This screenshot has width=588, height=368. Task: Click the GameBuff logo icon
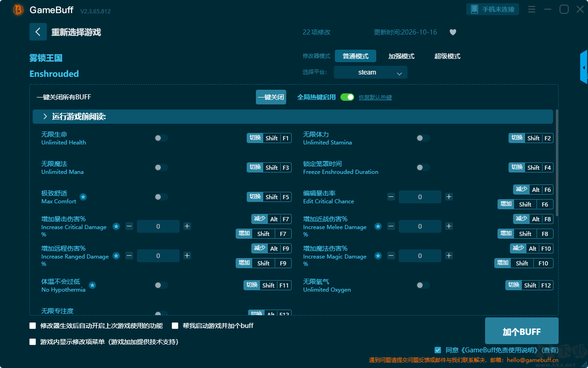[x=18, y=10]
